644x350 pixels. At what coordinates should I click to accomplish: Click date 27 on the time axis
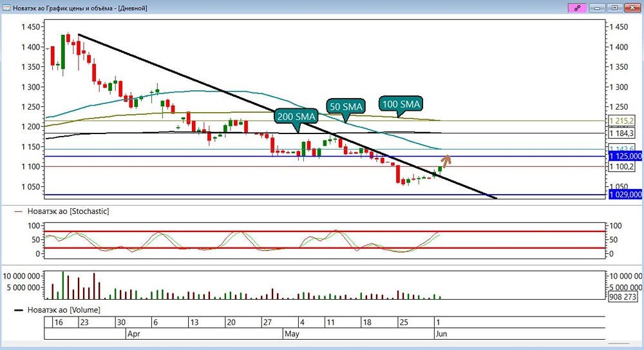(x=267, y=322)
